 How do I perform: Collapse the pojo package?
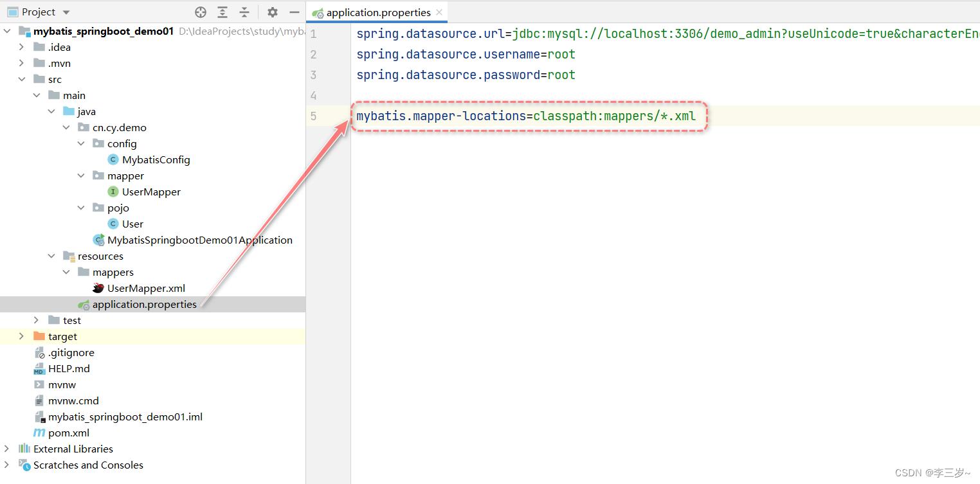[81, 208]
